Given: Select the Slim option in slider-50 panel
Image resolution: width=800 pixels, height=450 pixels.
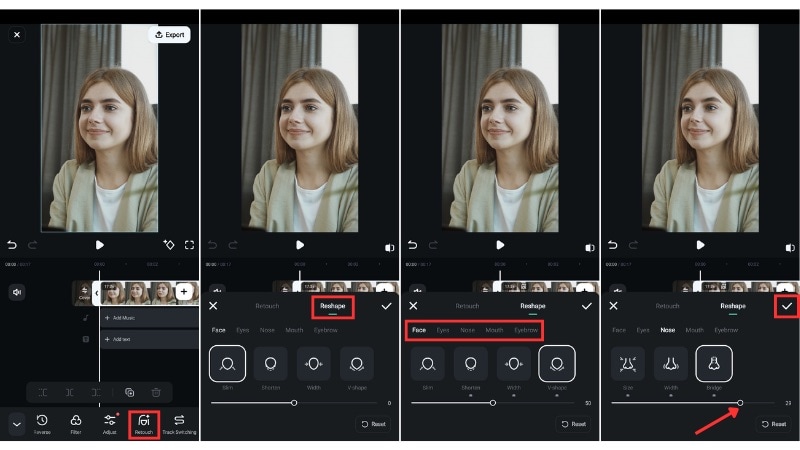Looking at the screenshot, I should pyautogui.click(x=428, y=364).
